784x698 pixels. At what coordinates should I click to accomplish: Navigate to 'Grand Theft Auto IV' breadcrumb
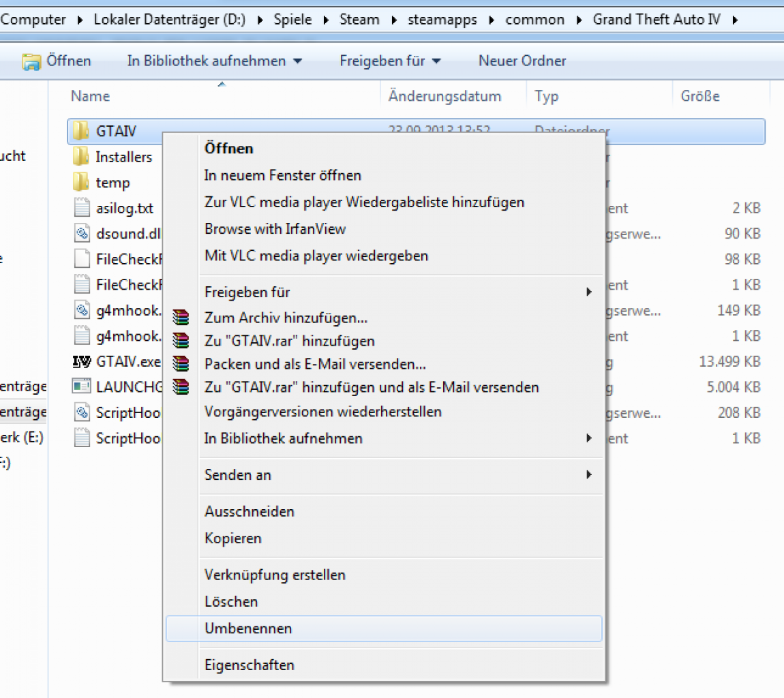pyautogui.click(x=657, y=20)
